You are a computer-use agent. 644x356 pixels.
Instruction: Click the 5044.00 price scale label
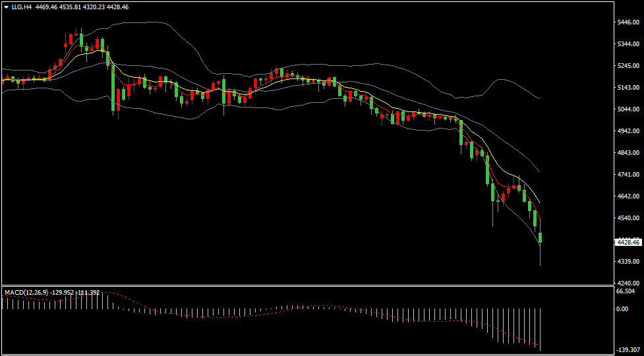[x=629, y=109]
